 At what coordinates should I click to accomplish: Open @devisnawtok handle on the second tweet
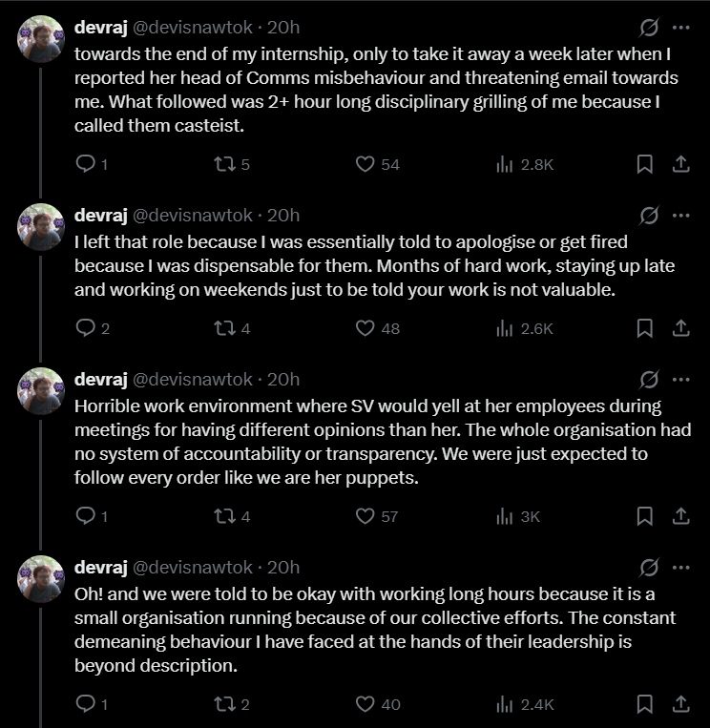point(193,216)
